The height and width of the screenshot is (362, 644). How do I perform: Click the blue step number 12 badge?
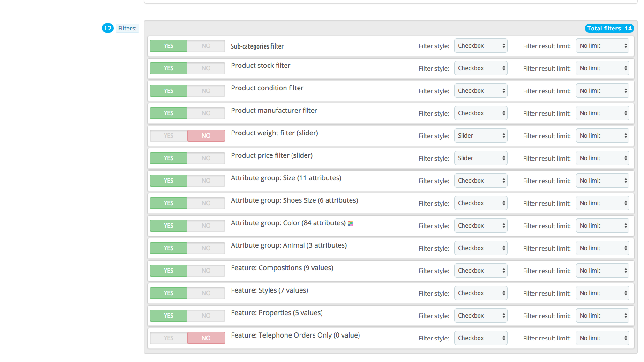click(108, 29)
